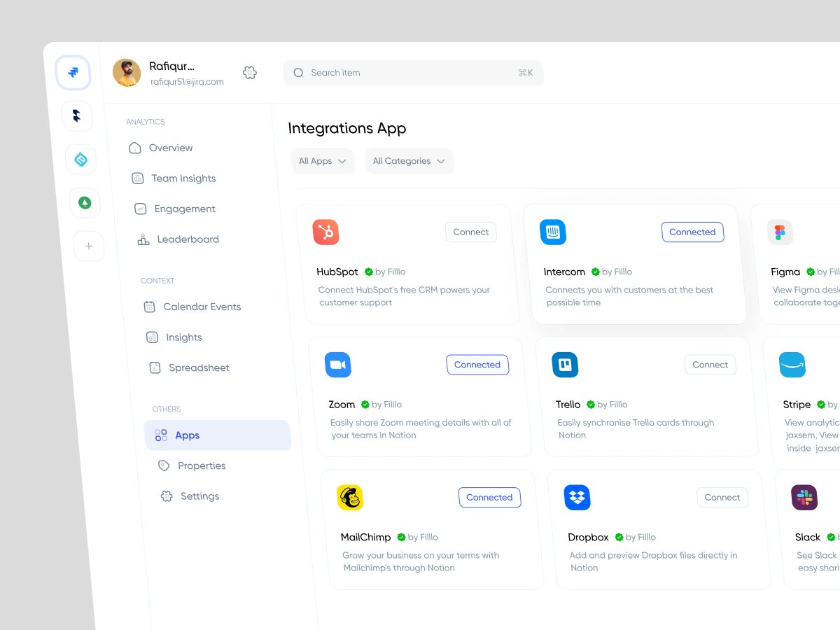Screen dimensions: 840x630
Task: Click the Trello app icon
Action: tap(565, 365)
